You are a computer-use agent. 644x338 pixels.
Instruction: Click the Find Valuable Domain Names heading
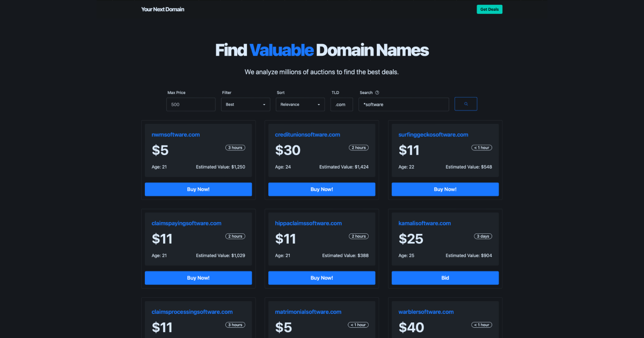click(x=322, y=50)
